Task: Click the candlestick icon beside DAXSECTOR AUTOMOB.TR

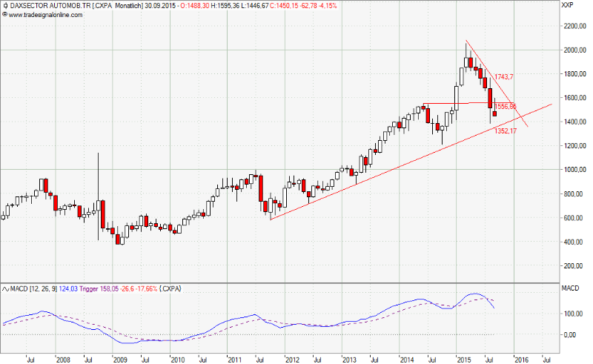Action: tap(4, 5)
